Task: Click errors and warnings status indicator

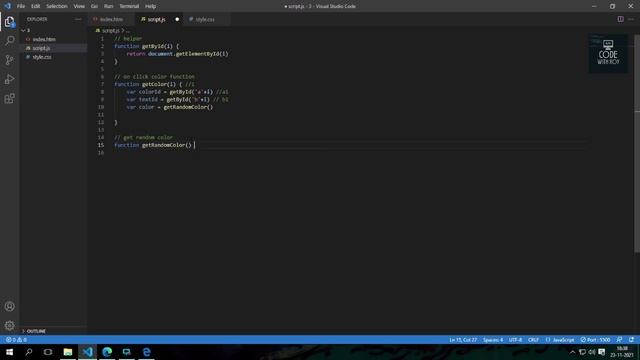Action: tap(16, 340)
